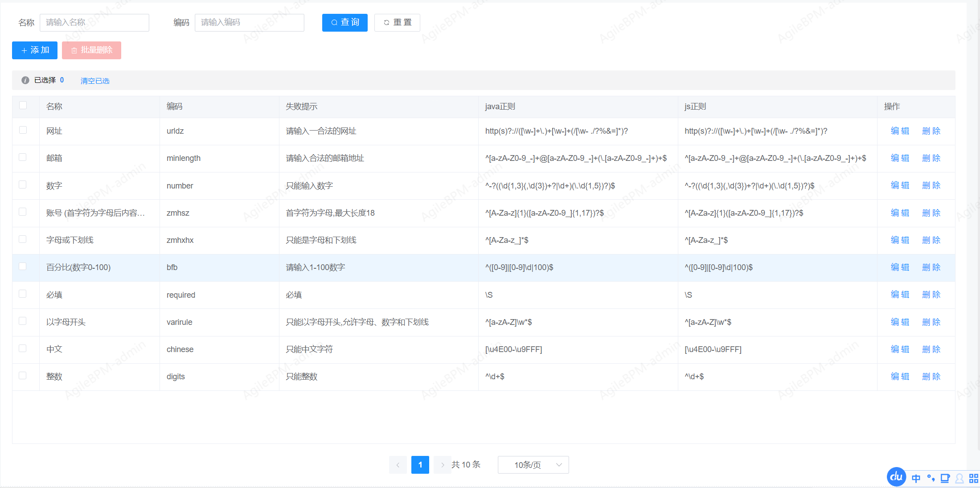
Task: Click the 共 10 条 total text
Action: [466, 465]
